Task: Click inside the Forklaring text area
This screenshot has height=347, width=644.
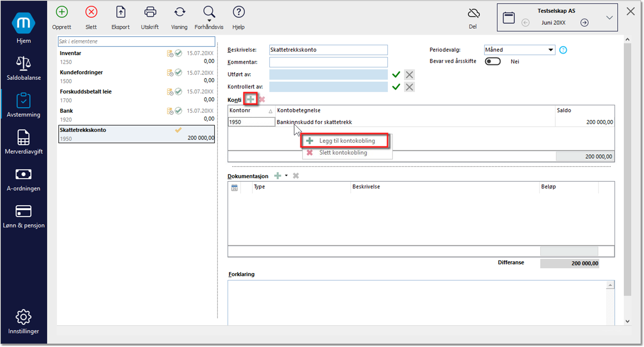Action: click(417, 303)
